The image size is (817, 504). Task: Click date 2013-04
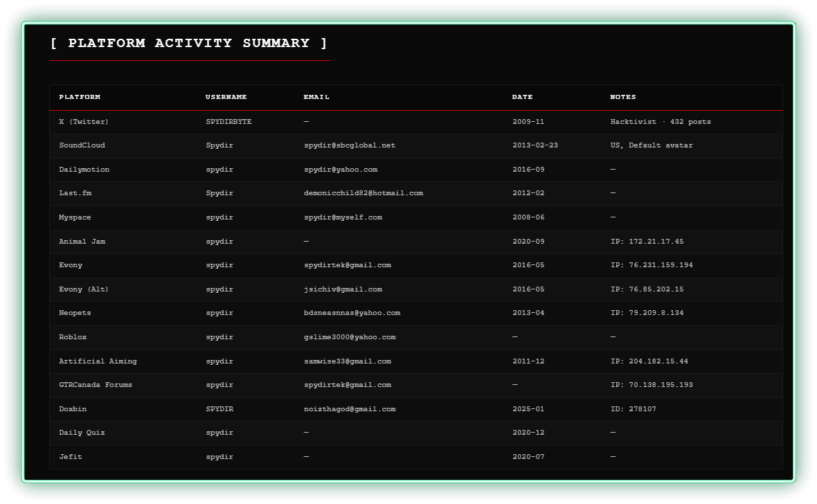pos(528,313)
